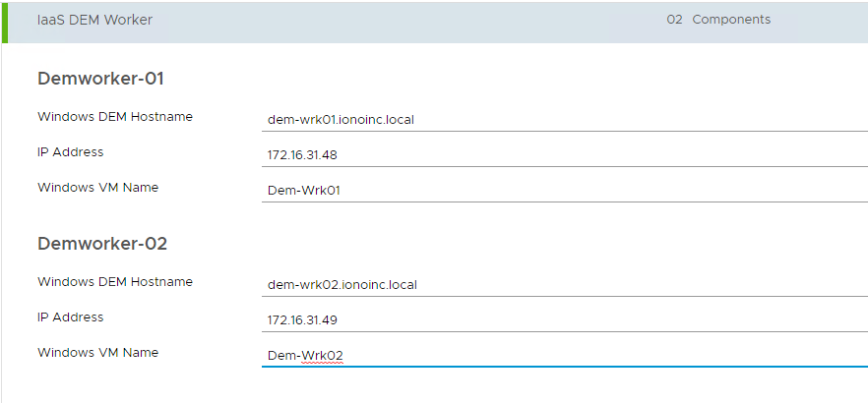Click Demworker-01 Windows VM Name label
This screenshot has height=403, width=868.
click(97, 188)
